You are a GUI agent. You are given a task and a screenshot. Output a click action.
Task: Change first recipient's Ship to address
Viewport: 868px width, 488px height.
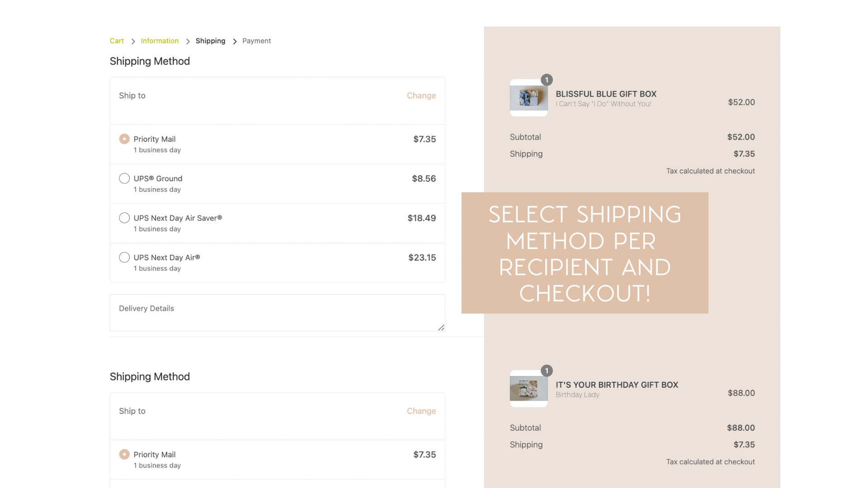[x=421, y=95]
